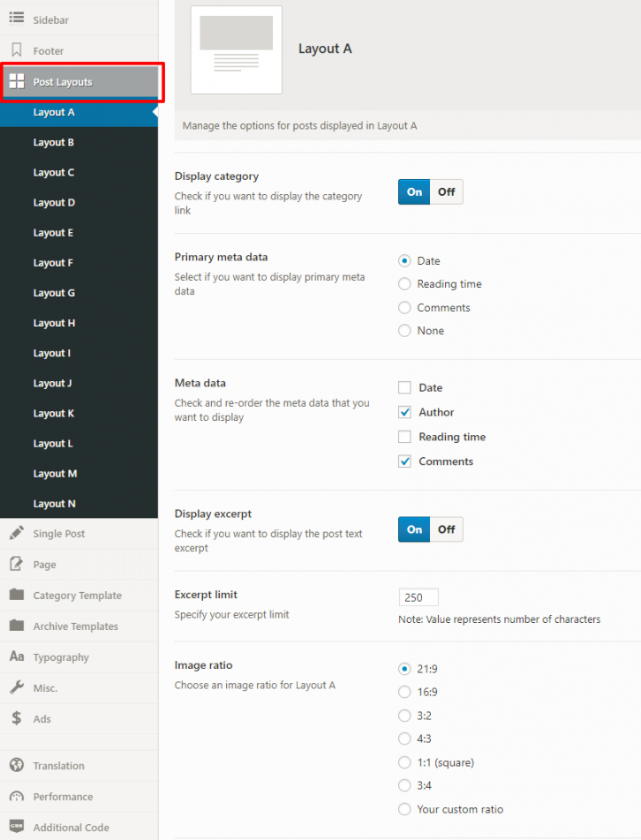This screenshot has width=641, height=840.
Task: Click the Post Layouts grid icon
Action: coord(17,82)
